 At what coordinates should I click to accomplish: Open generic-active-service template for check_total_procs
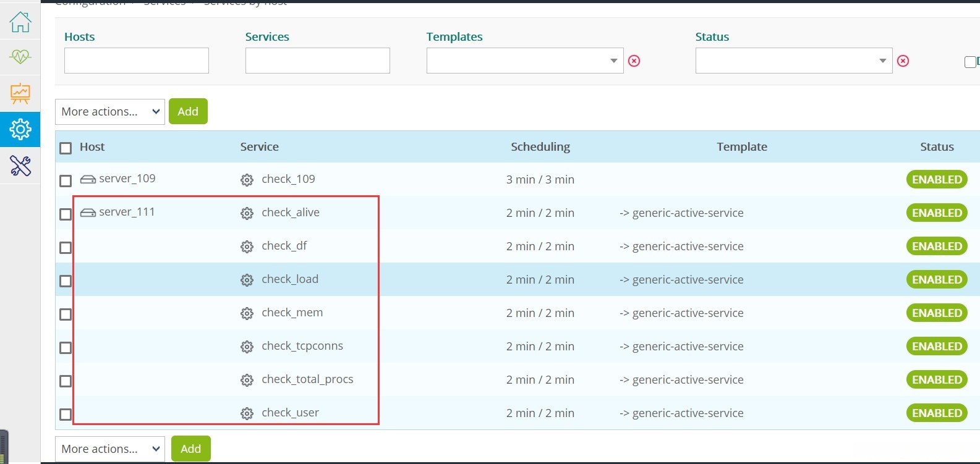click(688, 380)
